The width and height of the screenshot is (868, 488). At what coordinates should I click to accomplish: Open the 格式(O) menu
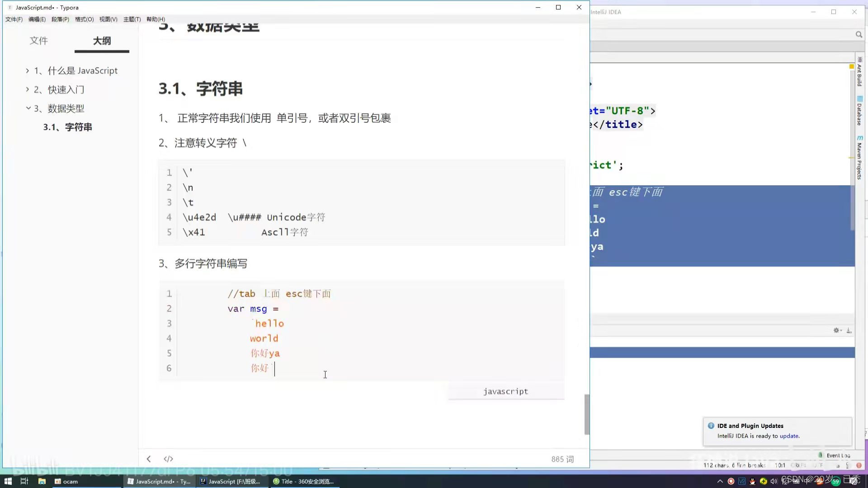click(84, 19)
